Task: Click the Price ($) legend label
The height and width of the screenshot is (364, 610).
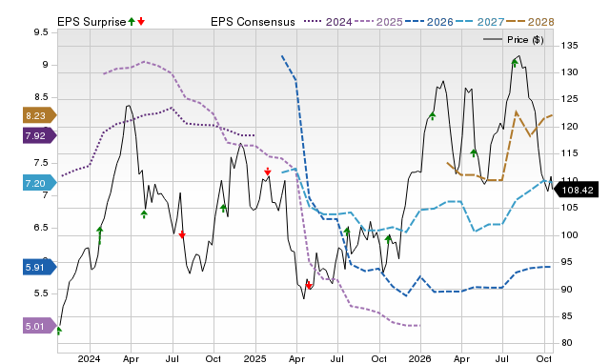Action: [525, 40]
